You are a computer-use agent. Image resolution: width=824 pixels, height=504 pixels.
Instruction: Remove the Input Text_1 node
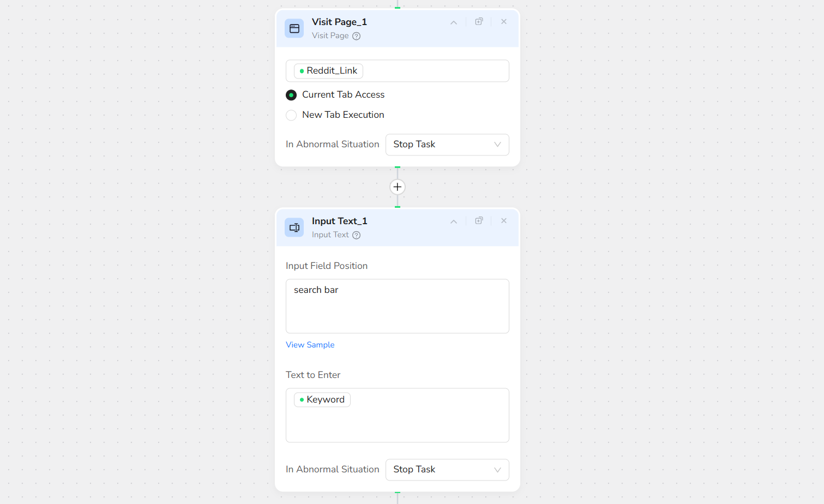504,221
